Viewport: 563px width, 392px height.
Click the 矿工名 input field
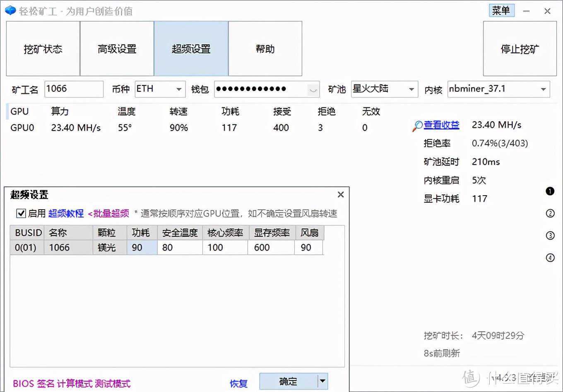tap(74, 89)
